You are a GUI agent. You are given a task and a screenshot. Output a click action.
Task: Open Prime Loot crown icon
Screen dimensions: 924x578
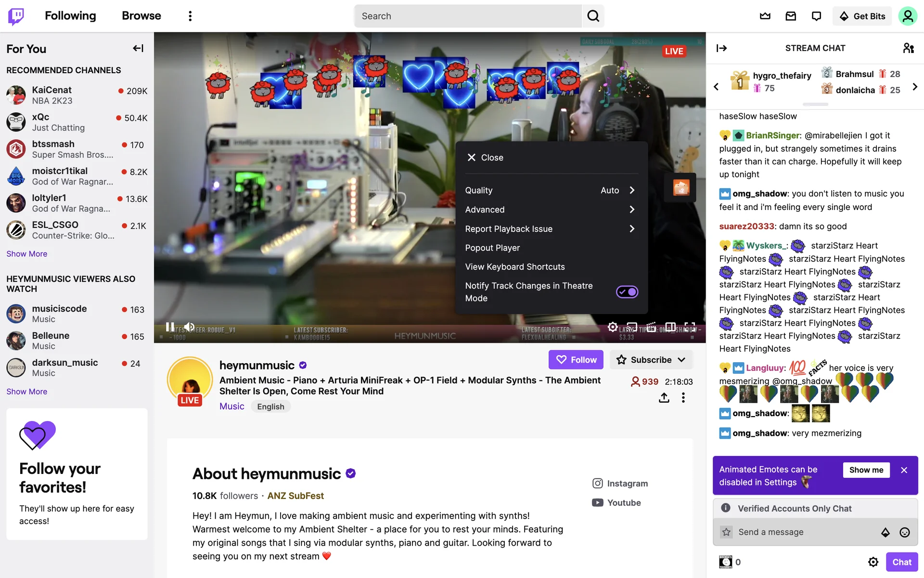click(765, 16)
